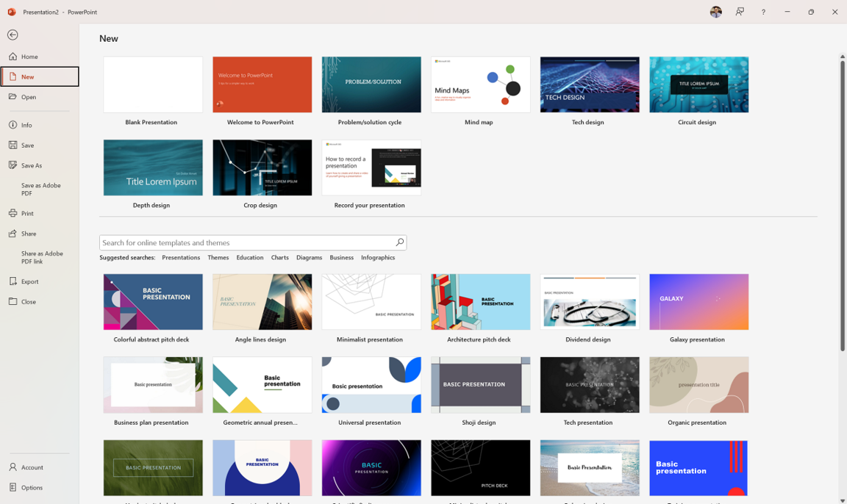The height and width of the screenshot is (504, 847).
Task: Click the search magnifier icon
Action: 399,242
